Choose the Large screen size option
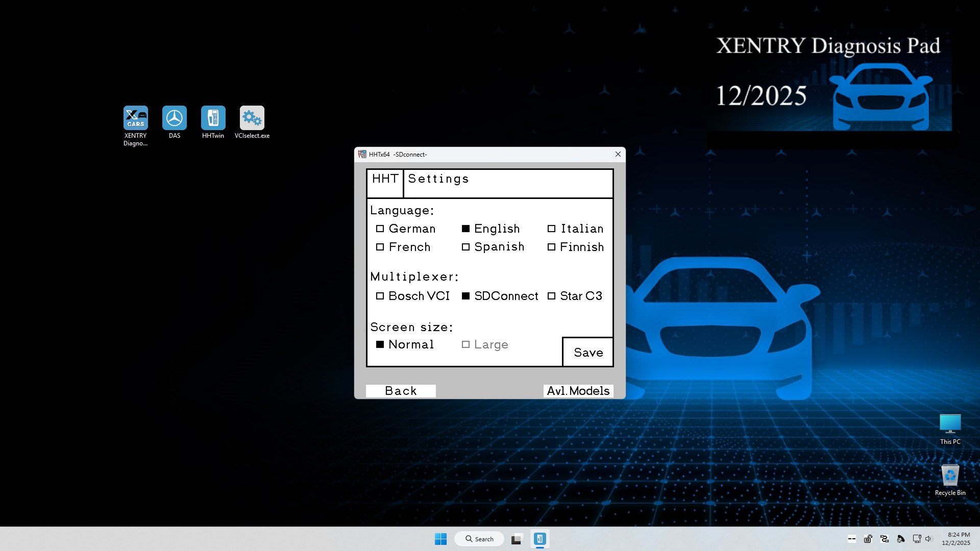This screenshot has height=551, width=980. pos(465,344)
